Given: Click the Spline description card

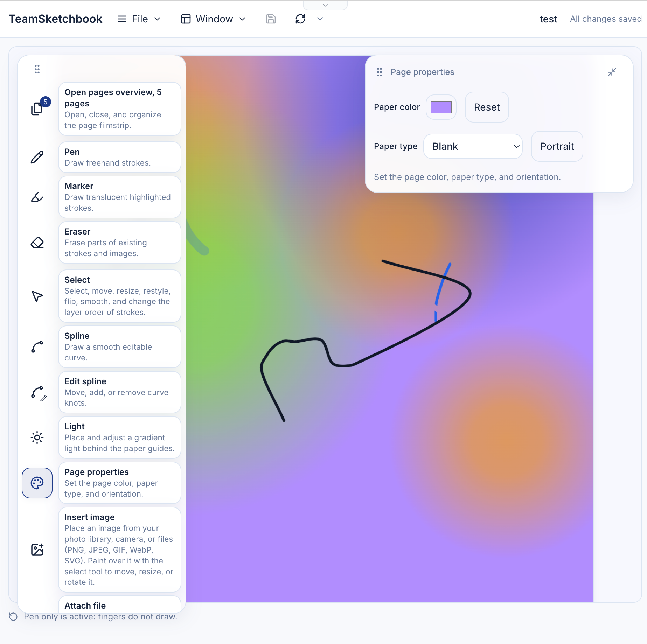Looking at the screenshot, I should click(x=120, y=347).
